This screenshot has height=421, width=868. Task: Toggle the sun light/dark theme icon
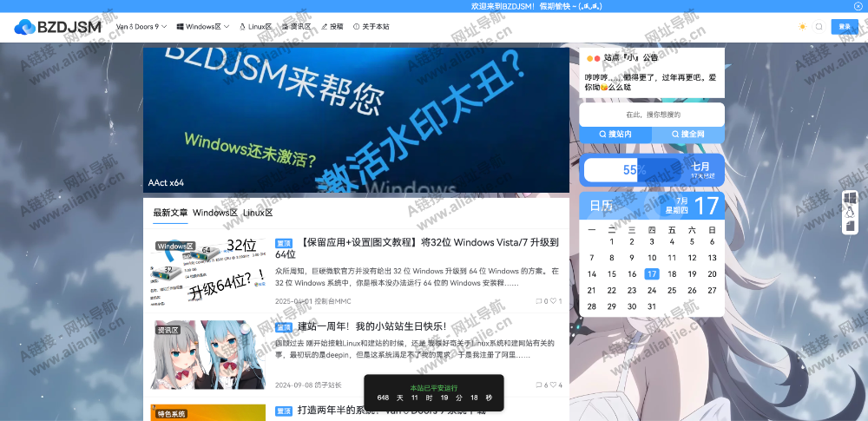click(x=802, y=27)
